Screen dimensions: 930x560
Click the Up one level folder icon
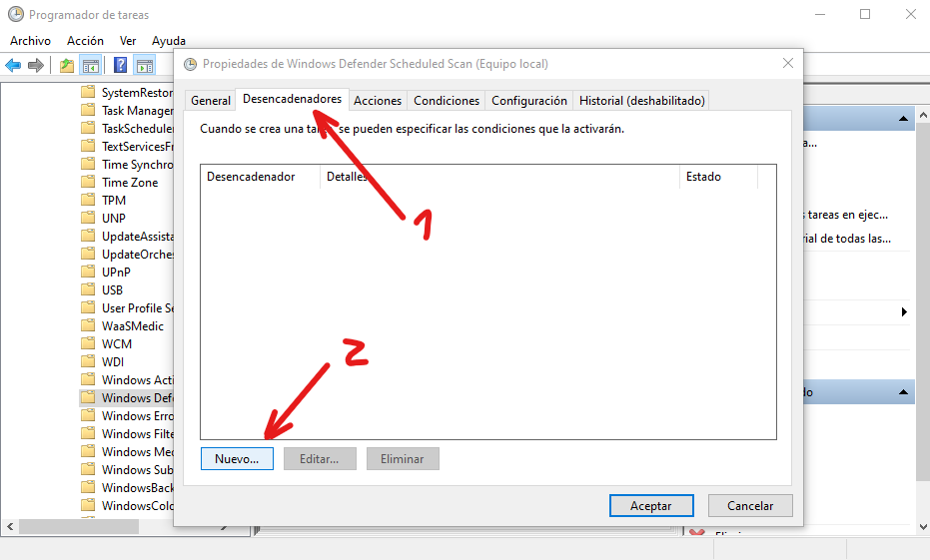[67, 65]
